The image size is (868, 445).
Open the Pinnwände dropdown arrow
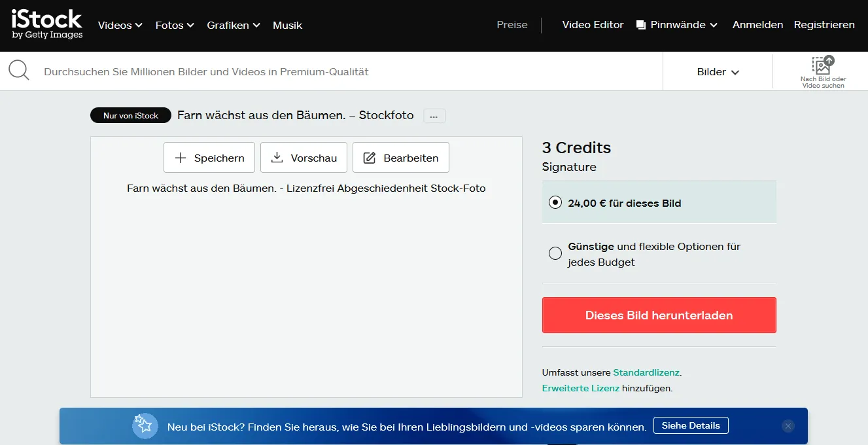[714, 25]
